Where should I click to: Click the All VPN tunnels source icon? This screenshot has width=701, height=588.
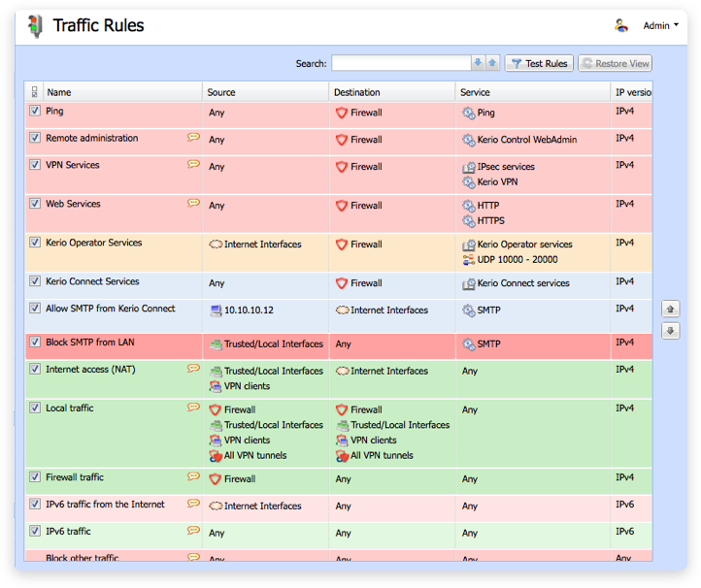coord(216,455)
